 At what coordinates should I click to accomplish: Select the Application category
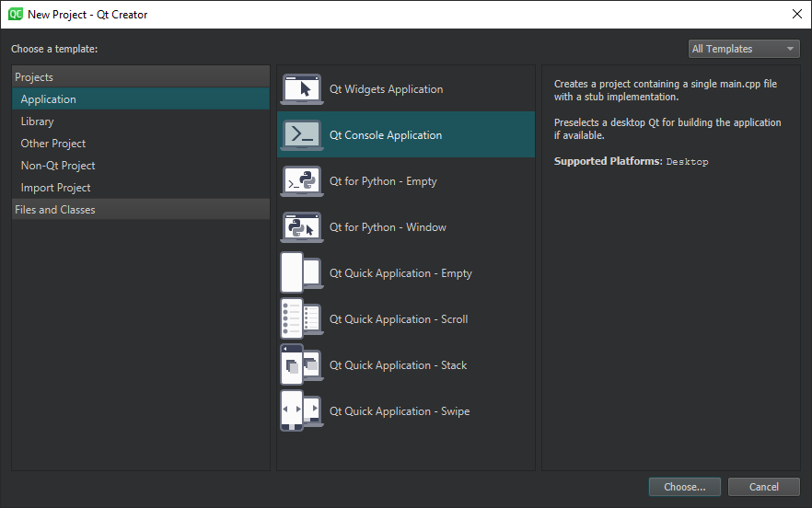140,98
